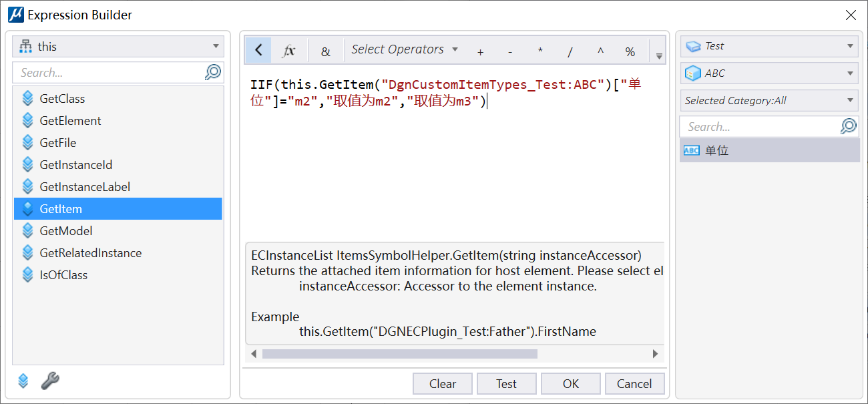Click the layers icon at bottom left

[23, 381]
